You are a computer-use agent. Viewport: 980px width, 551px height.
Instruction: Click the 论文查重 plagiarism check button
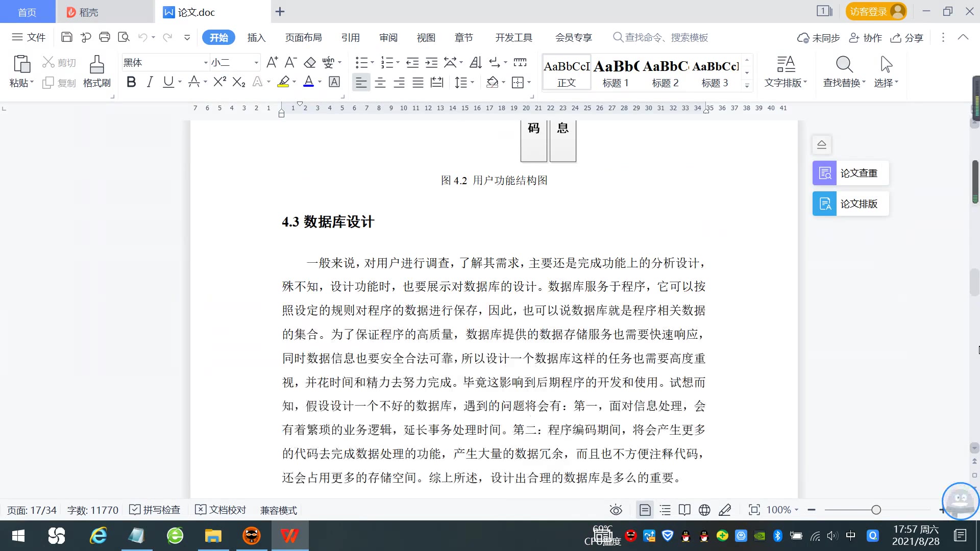point(850,173)
